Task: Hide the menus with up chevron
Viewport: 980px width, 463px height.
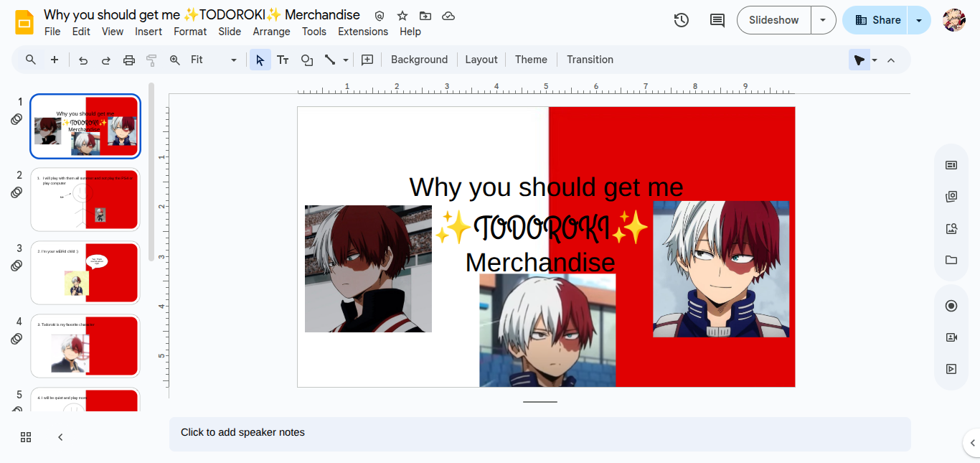Action: (x=891, y=60)
